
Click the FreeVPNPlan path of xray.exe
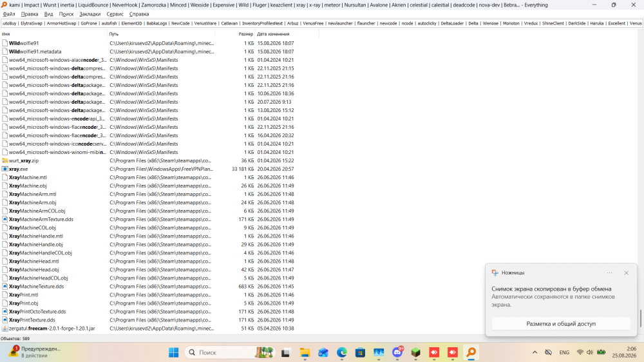(x=161, y=169)
